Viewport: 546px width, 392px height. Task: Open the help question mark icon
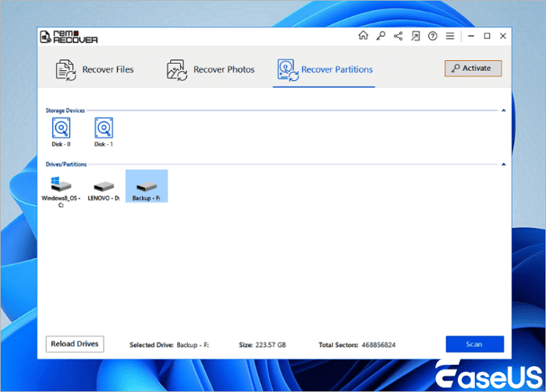[432, 36]
